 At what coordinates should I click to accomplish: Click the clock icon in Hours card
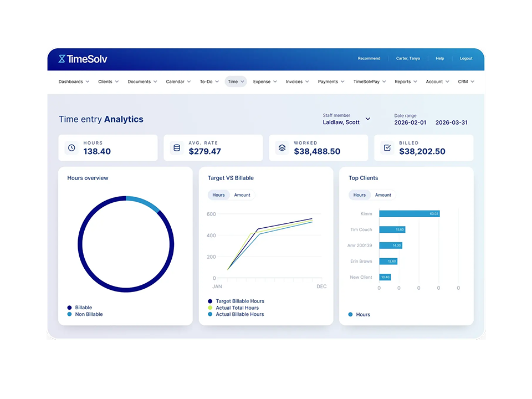point(71,148)
